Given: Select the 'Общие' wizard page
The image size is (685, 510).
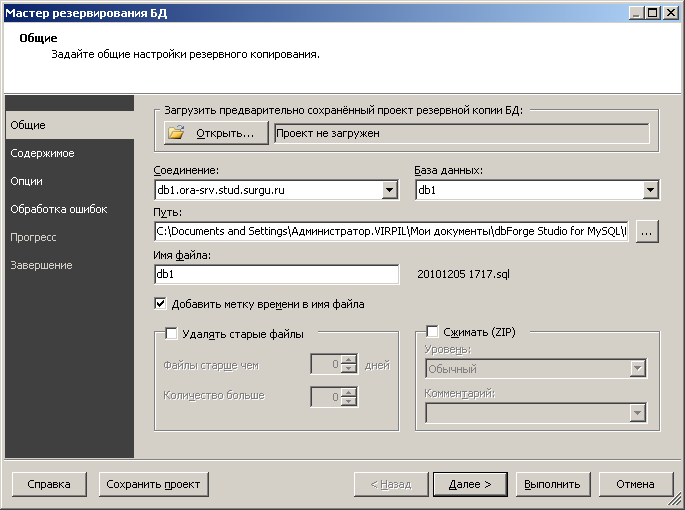Looking at the screenshot, I should click(69, 125).
